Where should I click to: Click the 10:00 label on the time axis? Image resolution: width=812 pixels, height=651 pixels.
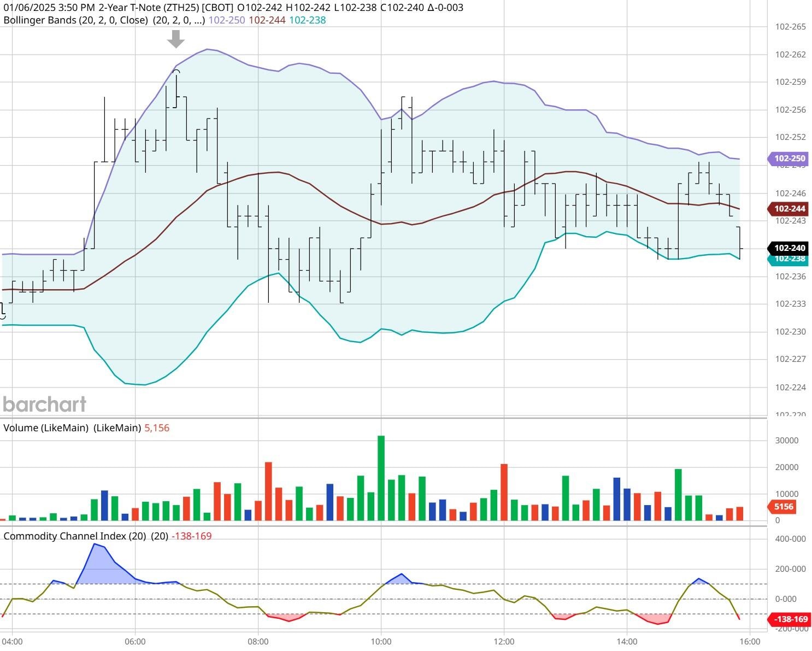point(381,640)
